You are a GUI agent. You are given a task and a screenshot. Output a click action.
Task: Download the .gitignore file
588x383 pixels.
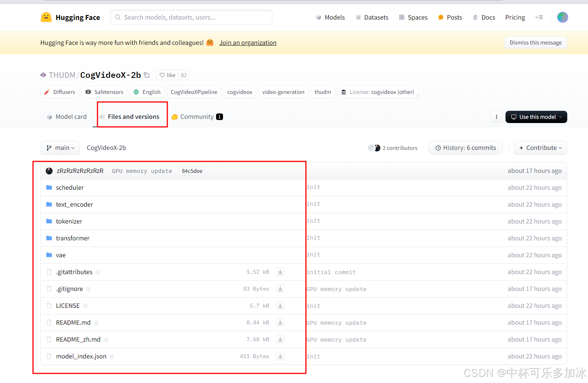tap(280, 289)
